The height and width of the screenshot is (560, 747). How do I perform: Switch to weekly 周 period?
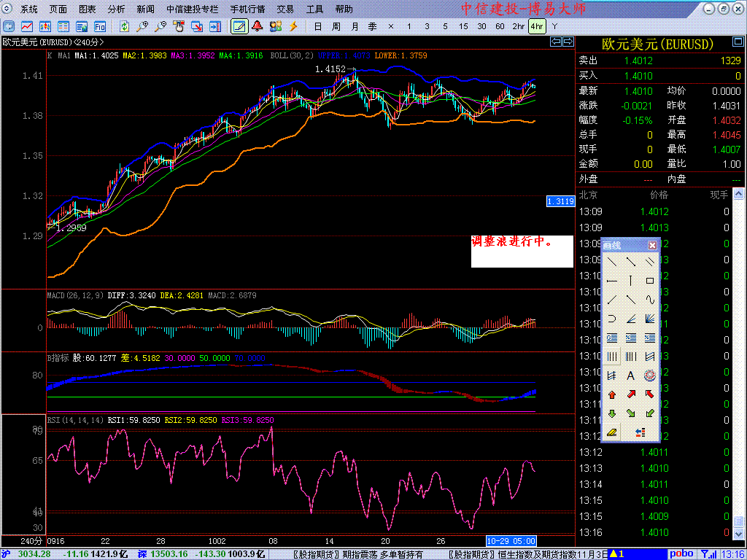tap(336, 26)
